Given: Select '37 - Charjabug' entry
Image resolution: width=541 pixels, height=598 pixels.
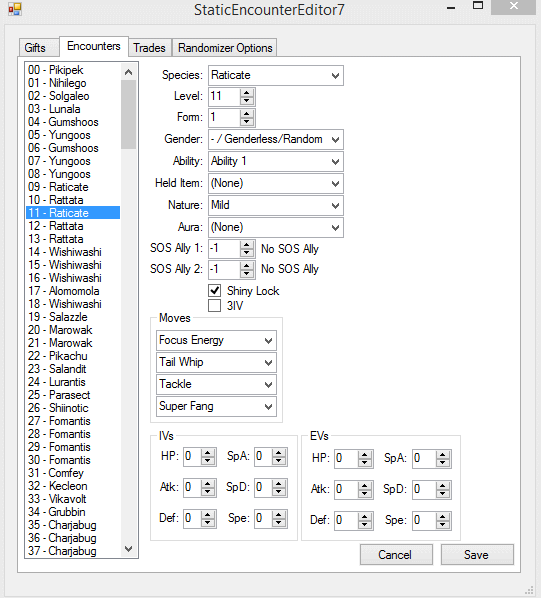Looking at the screenshot, I should coord(73,551).
